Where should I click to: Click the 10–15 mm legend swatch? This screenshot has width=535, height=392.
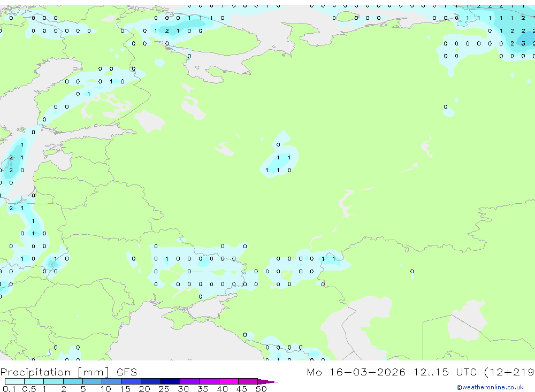pos(112,381)
